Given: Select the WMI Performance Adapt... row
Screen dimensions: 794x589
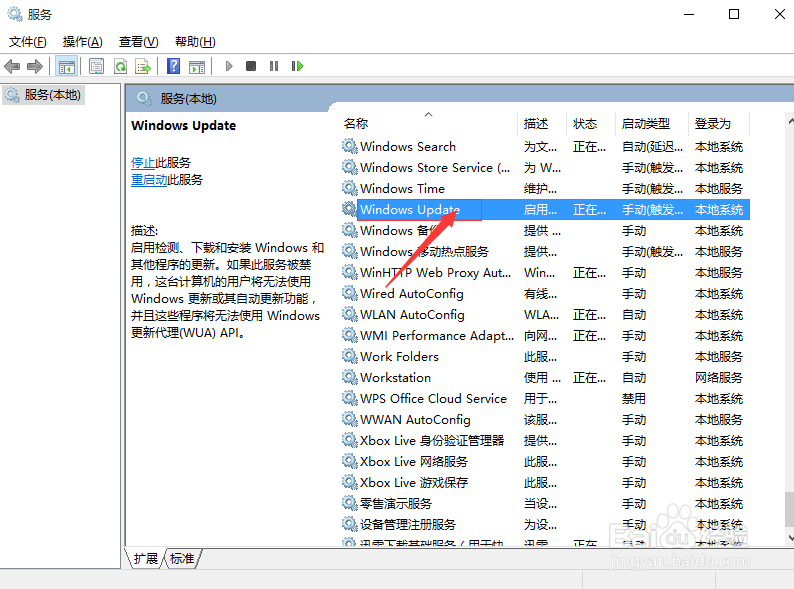Looking at the screenshot, I should pyautogui.click(x=545, y=336).
